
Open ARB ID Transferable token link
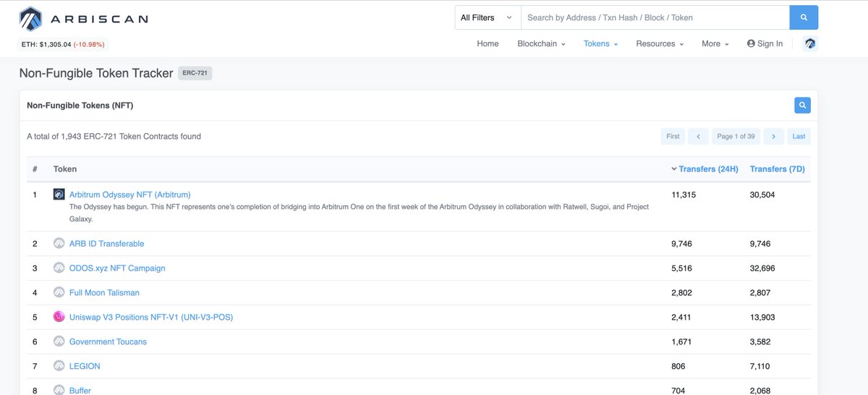(106, 244)
